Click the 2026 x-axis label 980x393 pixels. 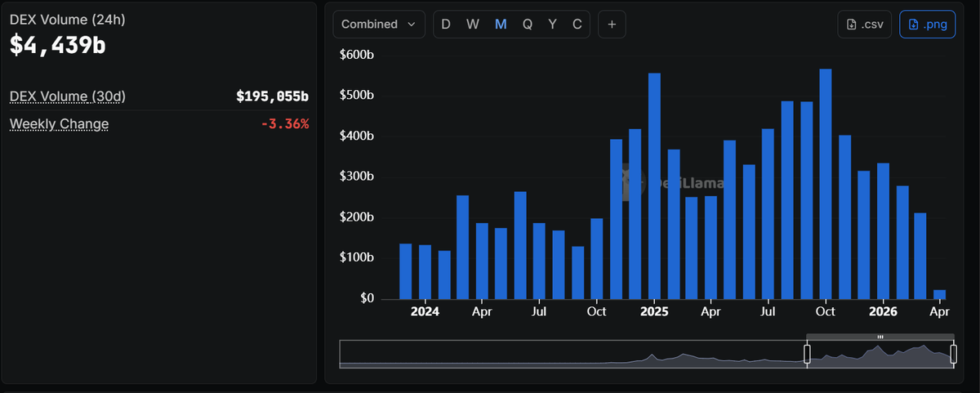pos(883,311)
